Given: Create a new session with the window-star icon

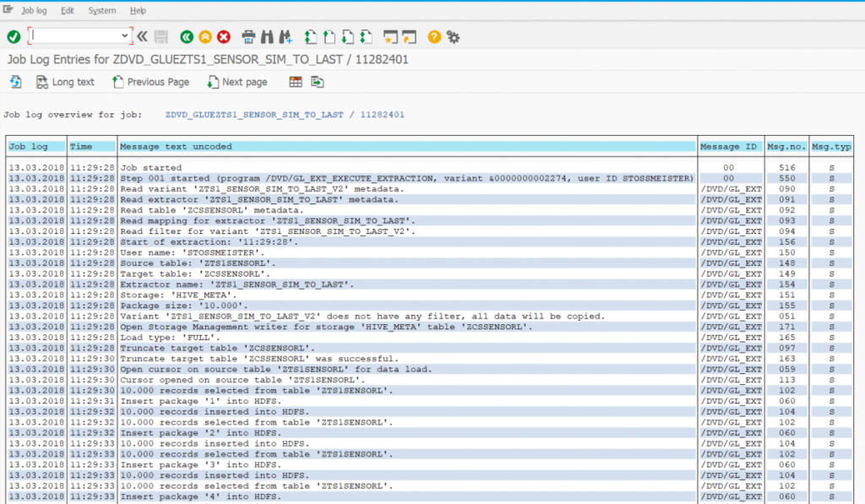Looking at the screenshot, I should tap(390, 37).
